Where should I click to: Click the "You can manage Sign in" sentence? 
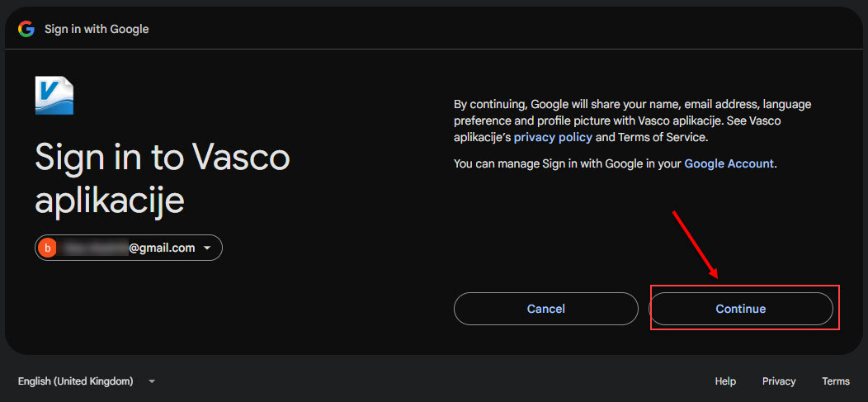pos(616,163)
